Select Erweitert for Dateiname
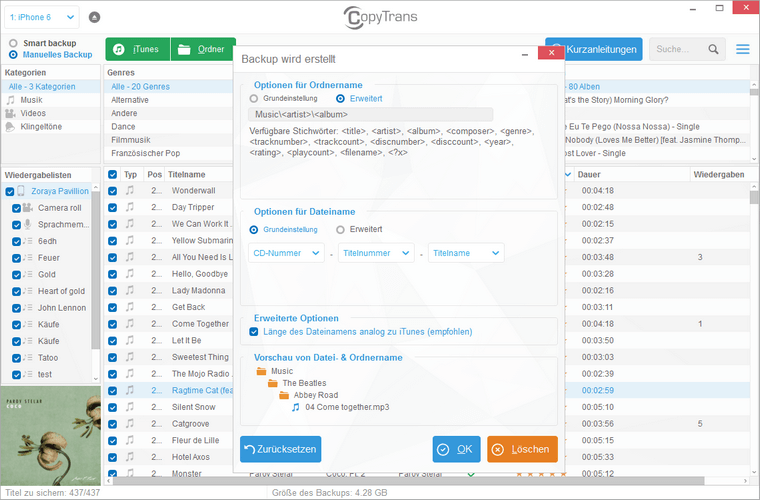Screen dimensions: 760x500 pyautogui.click(x=340, y=230)
